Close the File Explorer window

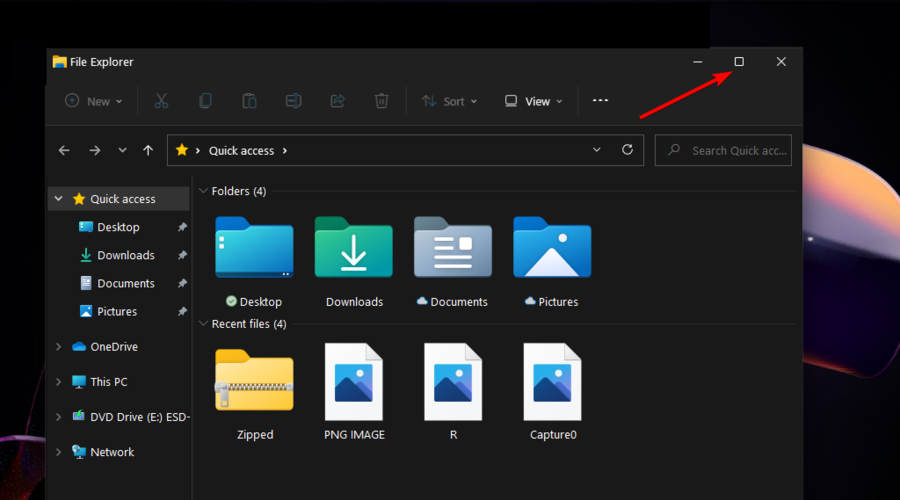[781, 61]
